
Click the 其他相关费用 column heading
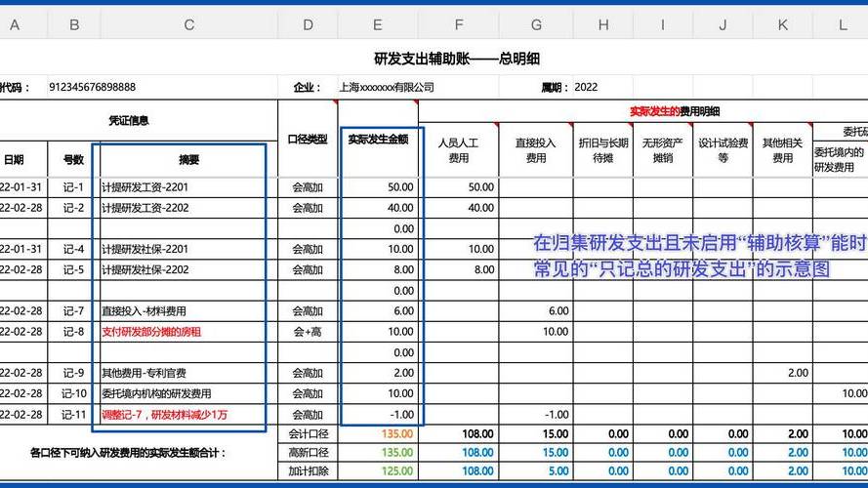click(x=783, y=150)
